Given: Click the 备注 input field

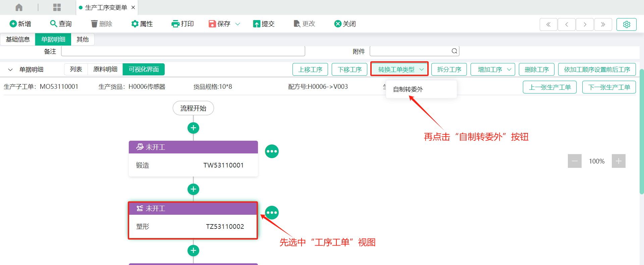Looking at the screenshot, I should click(x=183, y=51).
